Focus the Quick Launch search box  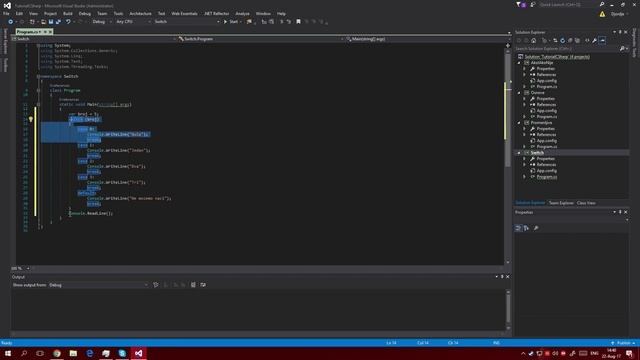coord(568,4)
